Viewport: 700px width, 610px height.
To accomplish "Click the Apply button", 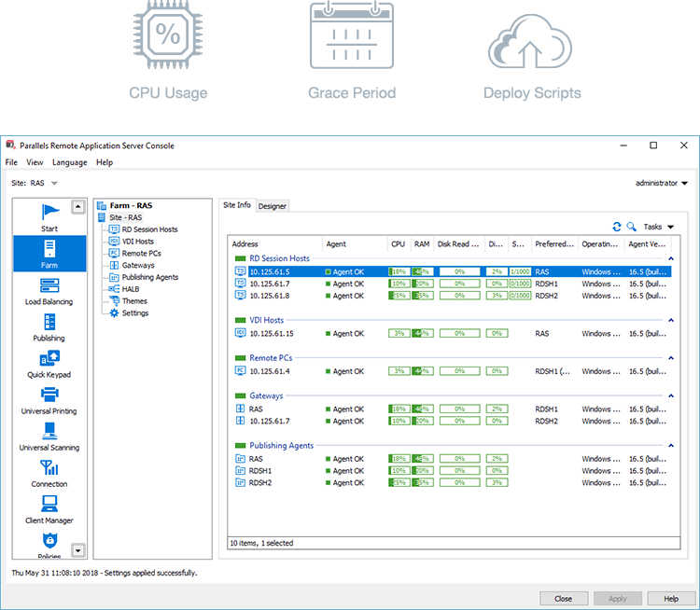I will [618, 599].
